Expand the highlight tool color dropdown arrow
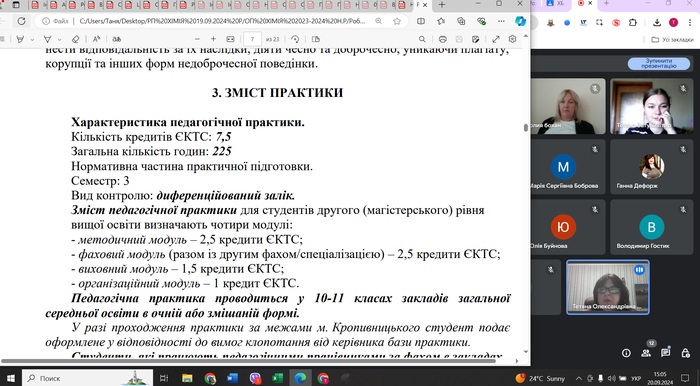 32,39
